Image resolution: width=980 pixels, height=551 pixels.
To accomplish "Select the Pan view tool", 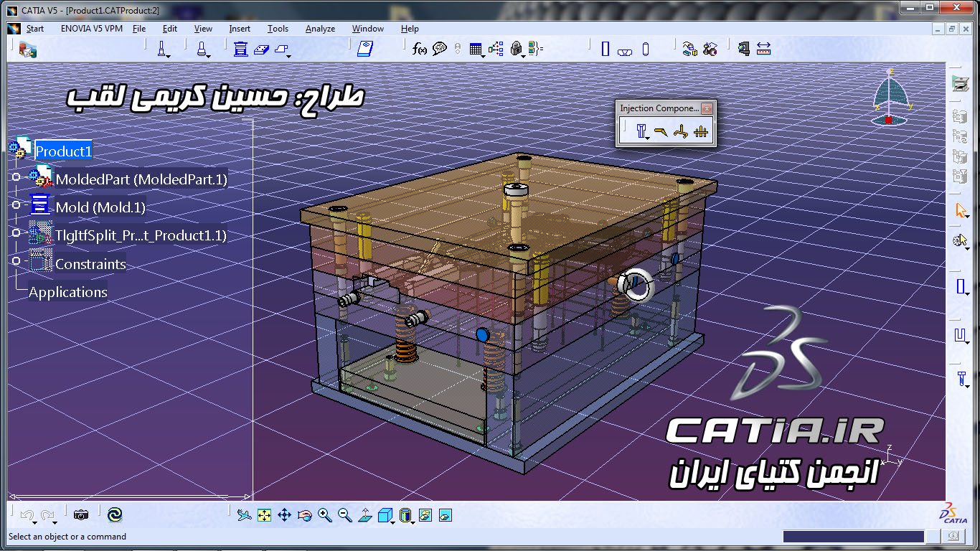I will 285,515.
